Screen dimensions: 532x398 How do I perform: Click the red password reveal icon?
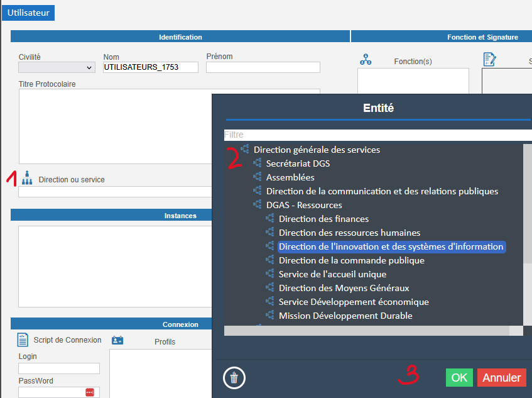pos(90,392)
